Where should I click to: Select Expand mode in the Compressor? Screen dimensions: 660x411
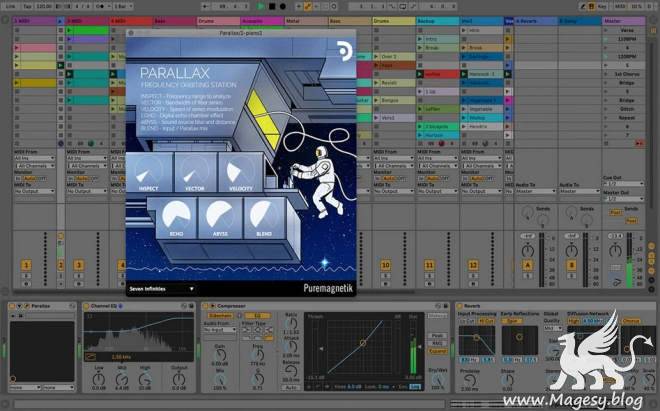tap(437, 351)
